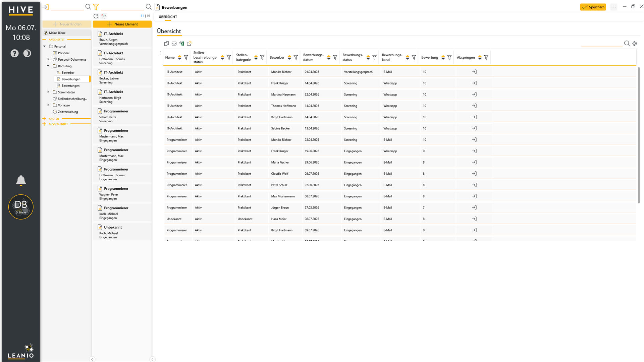The height and width of the screenshot is (362, 644).
Task: Toggle sorting on the Bewertung column
Action: click(x=443, y=58)
